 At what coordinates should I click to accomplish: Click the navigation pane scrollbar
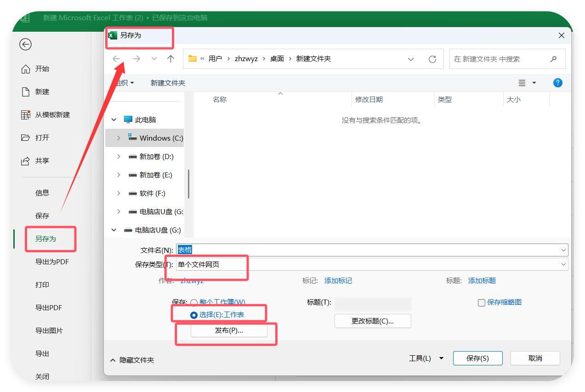[189, 184]
